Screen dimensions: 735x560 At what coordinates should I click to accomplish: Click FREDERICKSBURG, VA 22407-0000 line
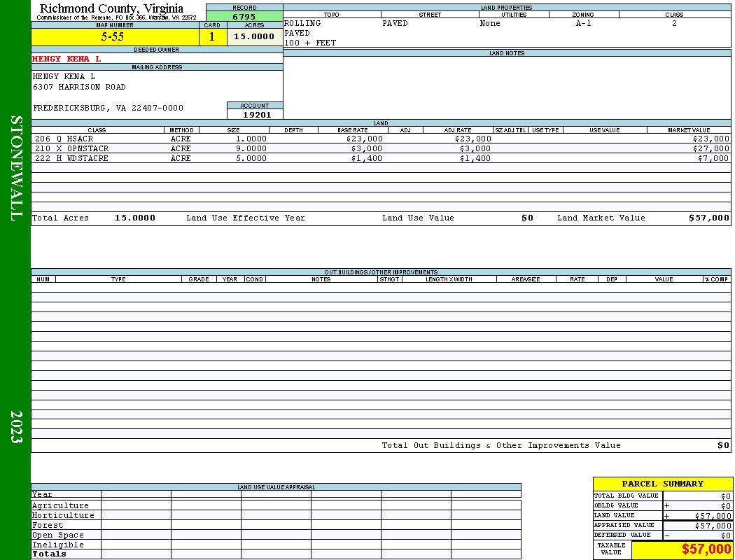[x=108, y=108]
